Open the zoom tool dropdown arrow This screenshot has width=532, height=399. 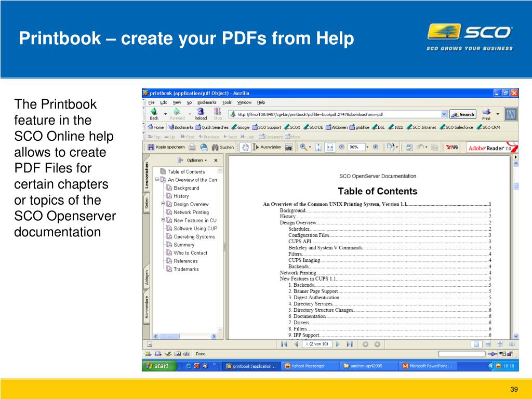click(310, 147)
